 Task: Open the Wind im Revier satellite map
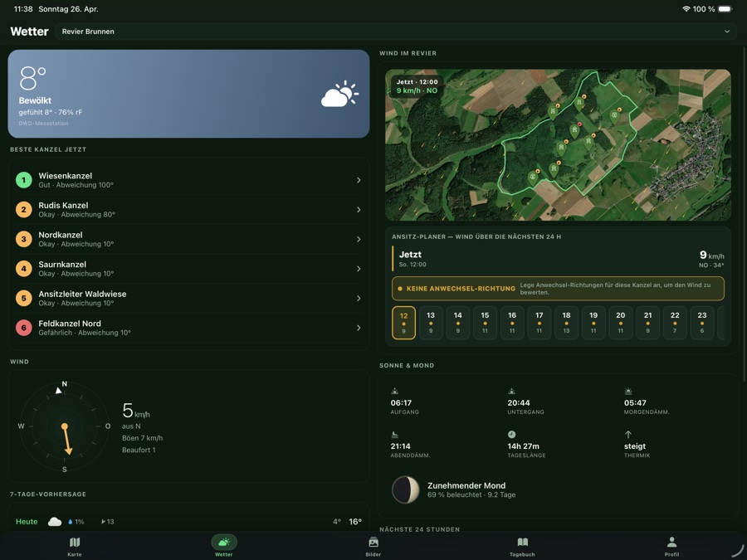point(558,144)
